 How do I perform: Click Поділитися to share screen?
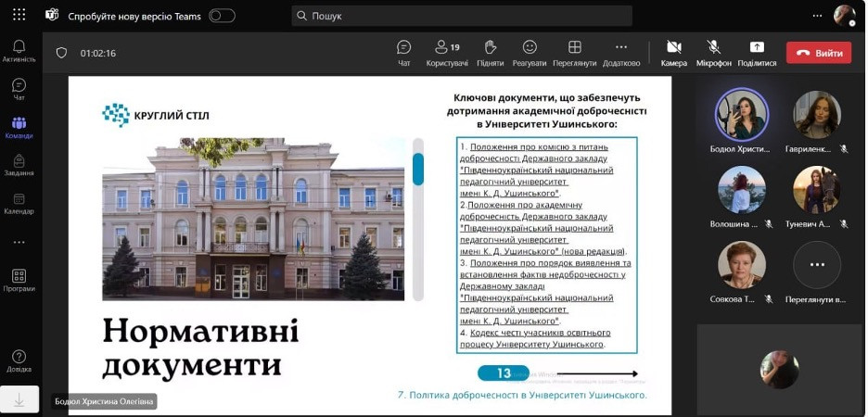[x=757, y=53]
